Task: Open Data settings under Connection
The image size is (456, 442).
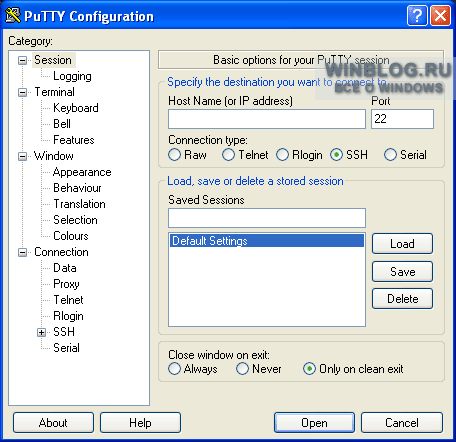Action: click(x=65, y=268)
